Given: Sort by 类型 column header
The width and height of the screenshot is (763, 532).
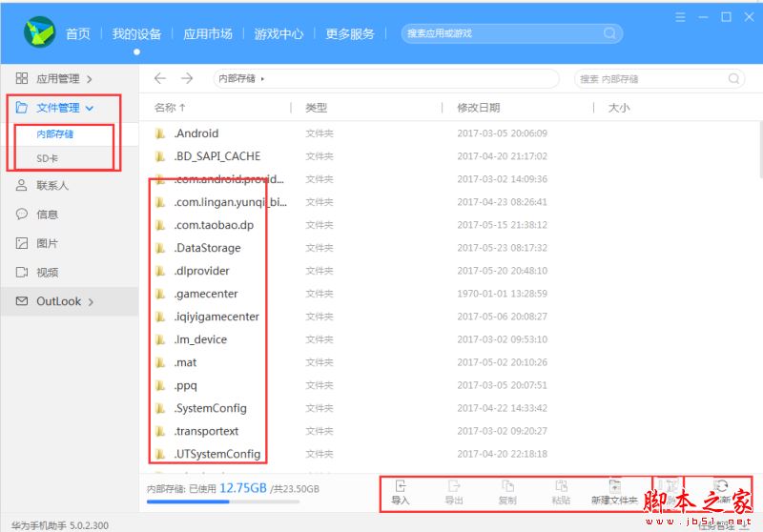Looking at the screenshot, I should click(x=317, y=108).
